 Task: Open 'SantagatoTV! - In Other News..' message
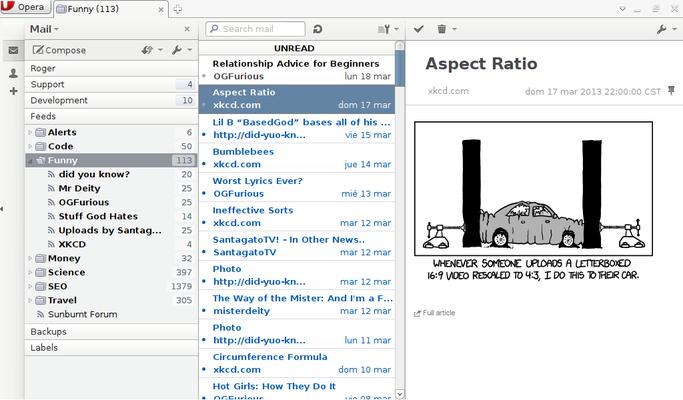tap(297, 246)
